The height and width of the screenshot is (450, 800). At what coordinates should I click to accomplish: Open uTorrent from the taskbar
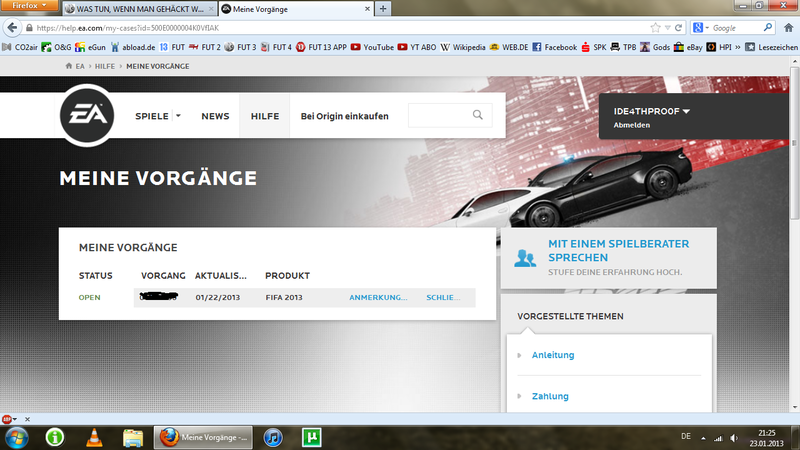click(x=311, y=438)
